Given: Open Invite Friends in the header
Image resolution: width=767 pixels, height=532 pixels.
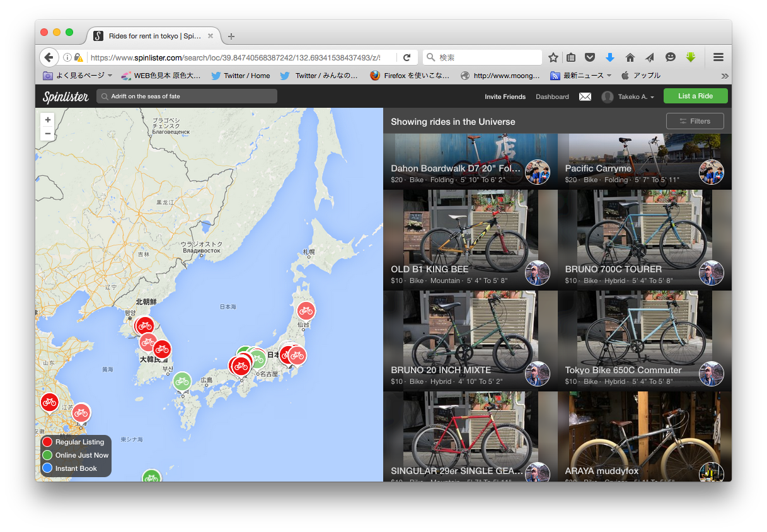Looking at the screenshot, I should tap(505, 96).
